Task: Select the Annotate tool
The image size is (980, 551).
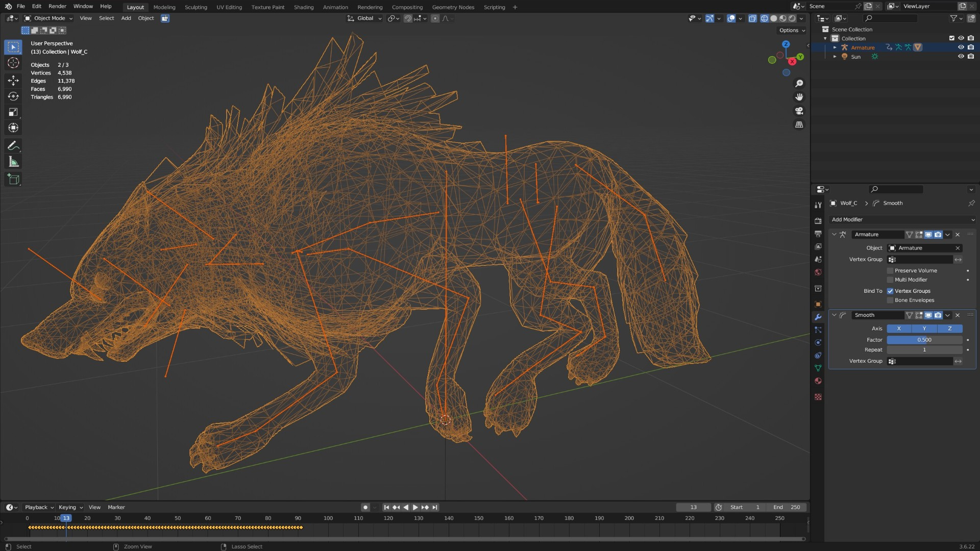Action: click(x=13, y=146)
